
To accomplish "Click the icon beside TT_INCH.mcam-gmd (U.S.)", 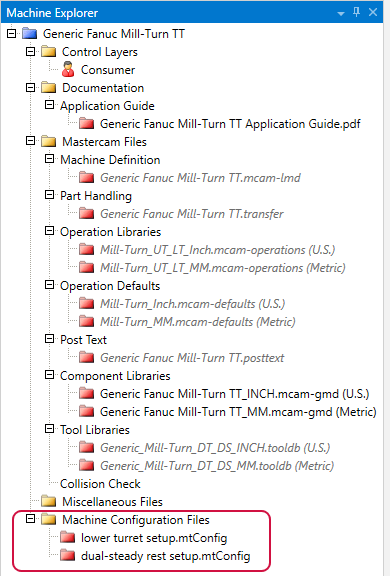I will tap(87, 393).
